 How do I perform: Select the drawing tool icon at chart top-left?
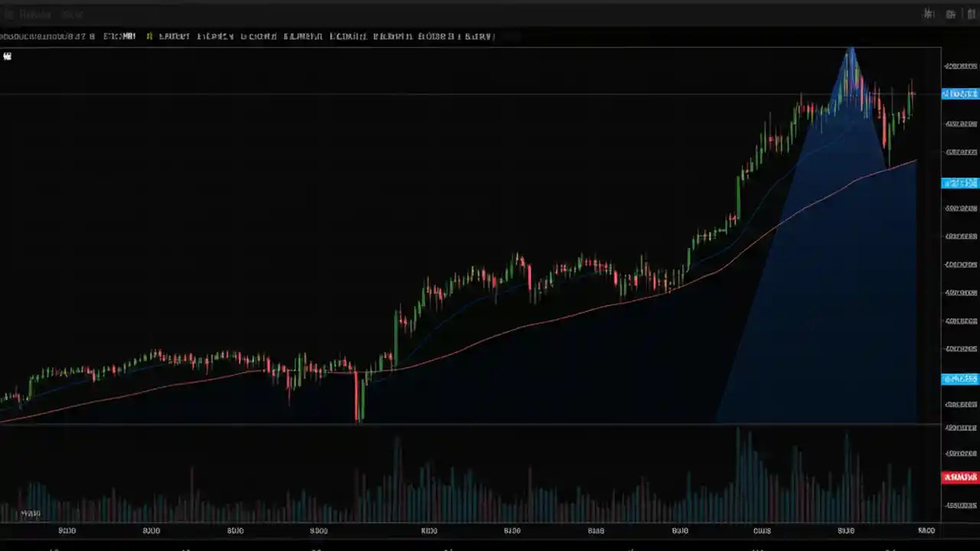(8, 56)
